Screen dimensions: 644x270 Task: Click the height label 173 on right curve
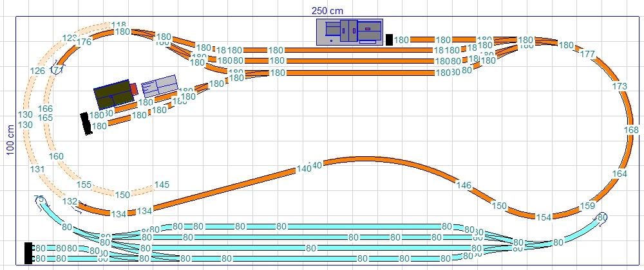620,86
